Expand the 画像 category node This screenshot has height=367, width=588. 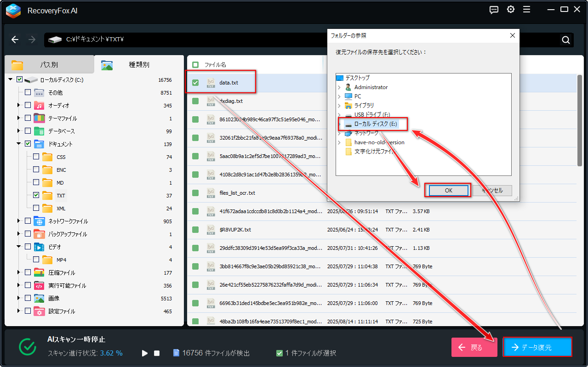click(19, 299)
